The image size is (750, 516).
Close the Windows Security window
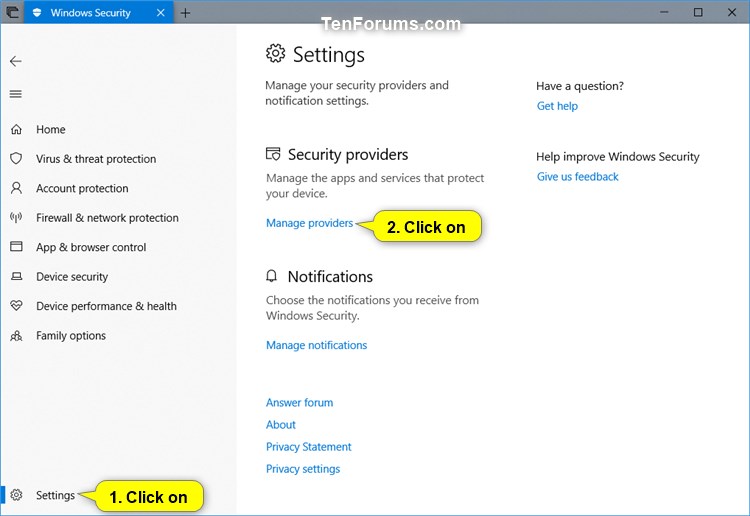click(732, 12)
